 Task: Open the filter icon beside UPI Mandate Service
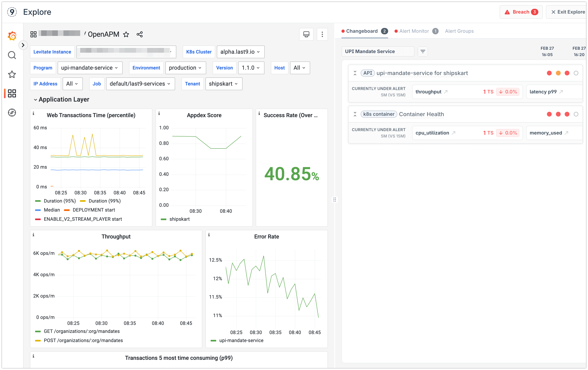click(423, 51)
